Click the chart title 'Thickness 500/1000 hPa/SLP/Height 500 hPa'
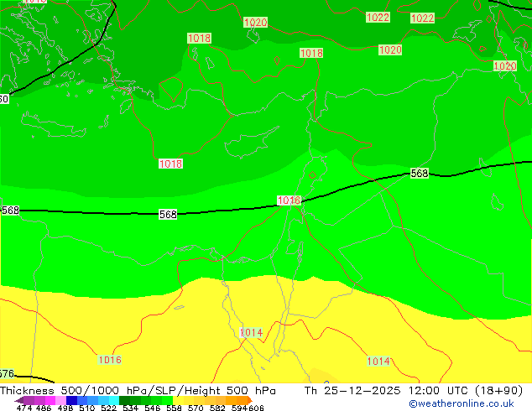 [138, 391]
